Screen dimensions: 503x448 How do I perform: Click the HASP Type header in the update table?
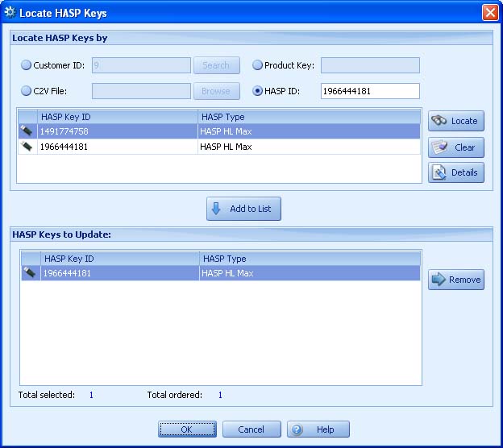click(310, 259)
